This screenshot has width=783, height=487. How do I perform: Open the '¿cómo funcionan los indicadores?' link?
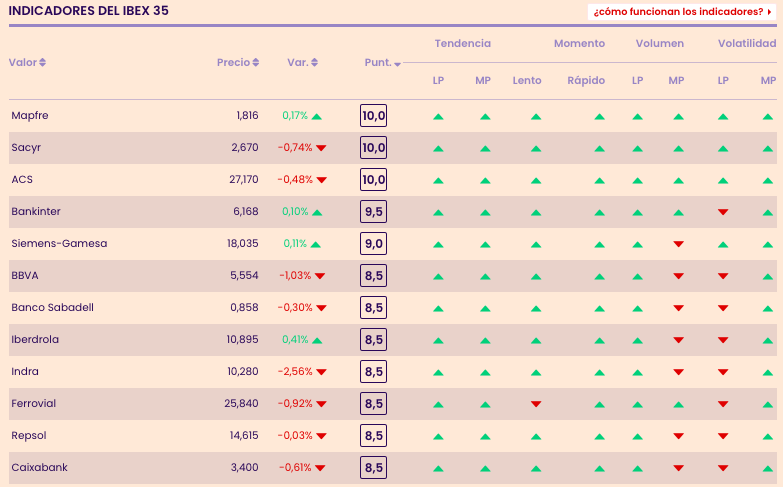click(x=682, y=12)
